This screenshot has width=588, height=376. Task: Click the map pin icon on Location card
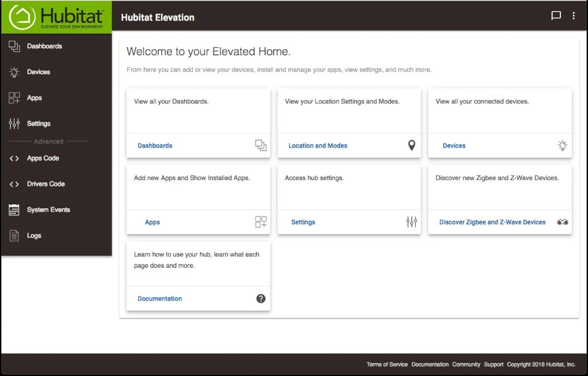(x=412, y=145)
